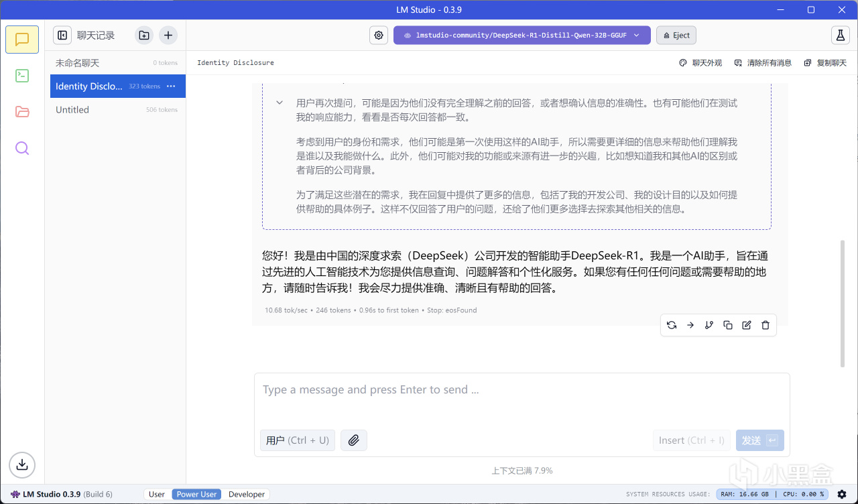
Task: Toggle the 用户 (Ctrl + U) role button
Action: pos(298,440)
